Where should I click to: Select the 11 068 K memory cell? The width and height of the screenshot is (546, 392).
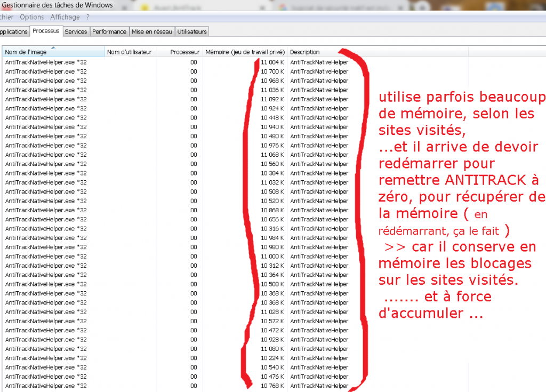[x=272, y=154]
